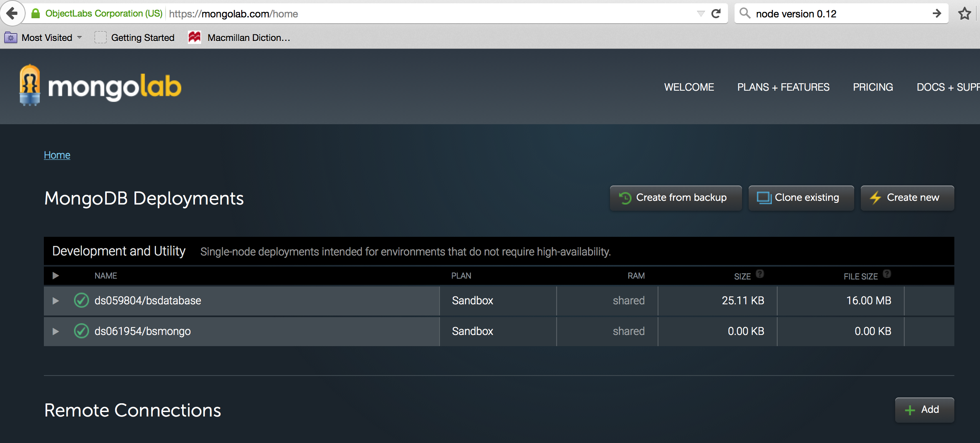Viewport: 980px width, 443px height.
Task: Click the browser back arrow button
Action: pos(12,13)
